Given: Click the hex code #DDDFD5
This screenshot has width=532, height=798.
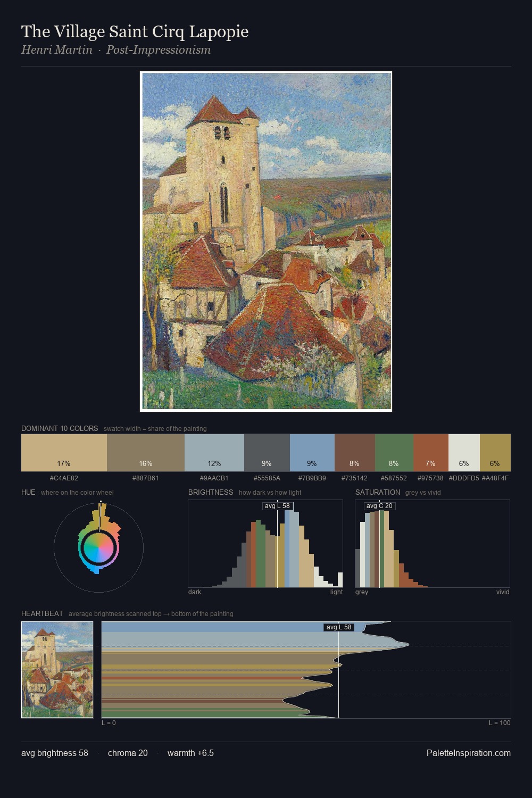Looking at the screenshot, I should coord(464,478).
